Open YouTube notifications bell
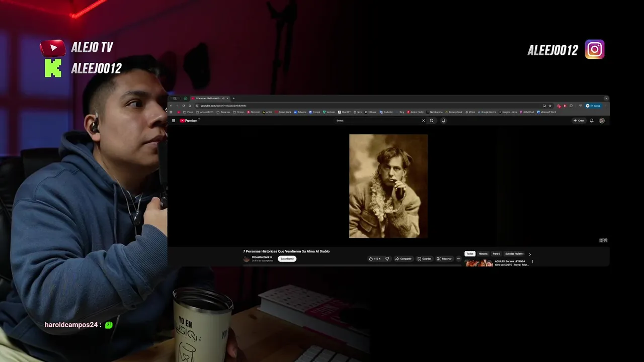Viewport: 644px width, 362px height. coord(592,121)
